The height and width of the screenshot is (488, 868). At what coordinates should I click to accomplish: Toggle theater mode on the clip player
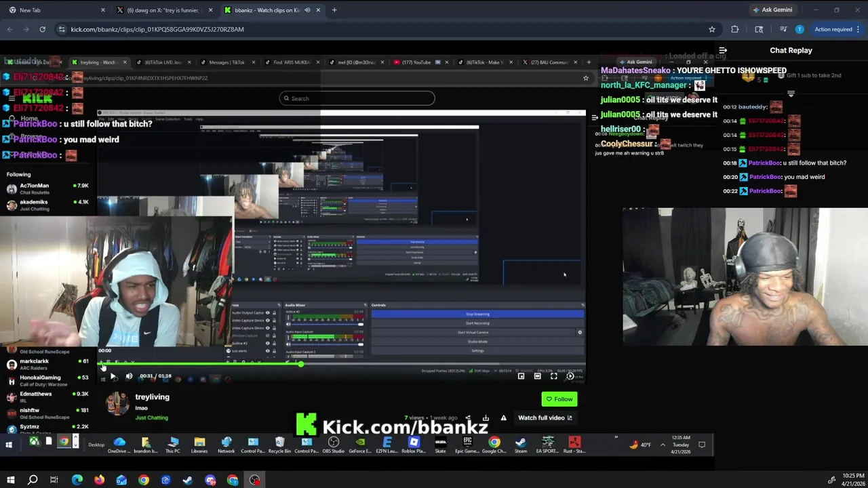538,376
